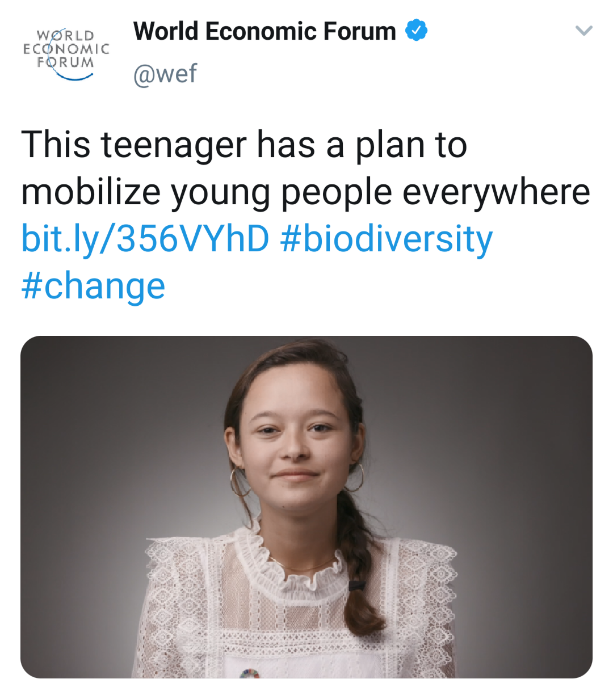Screen dimensions: 613x700
Task: Click the line 'This teenager has a plan to'
Action: [x=244, y=145]
